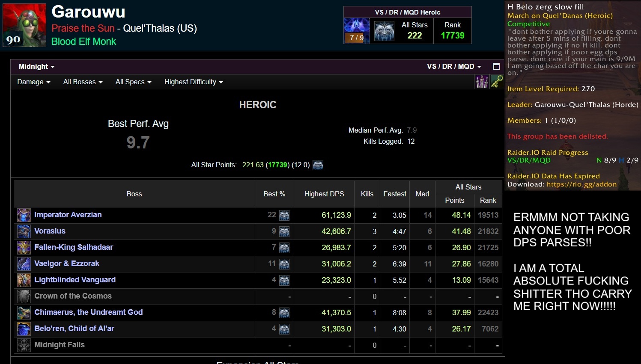Open the 31,006.2 DPS parse
The image size is (641, 364).
336,264
